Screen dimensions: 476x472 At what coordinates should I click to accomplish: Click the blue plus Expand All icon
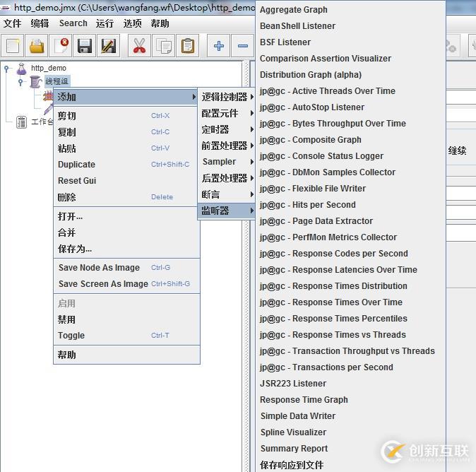point(219,46)
